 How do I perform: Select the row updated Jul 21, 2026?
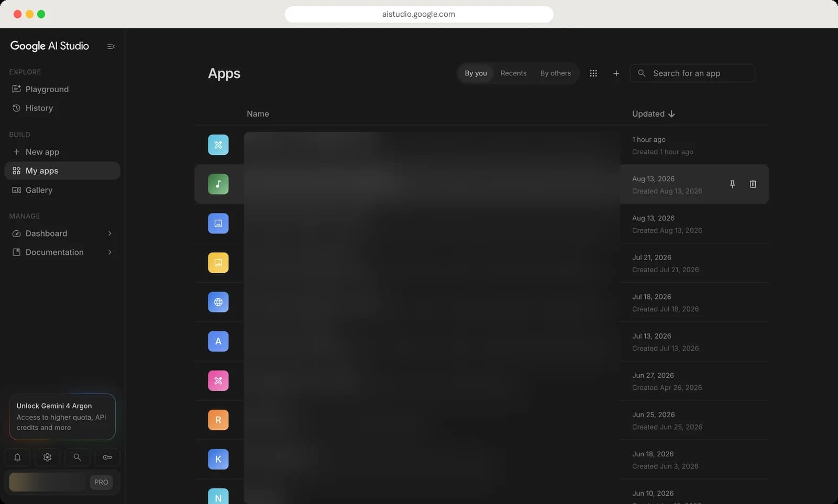point(481,263)
